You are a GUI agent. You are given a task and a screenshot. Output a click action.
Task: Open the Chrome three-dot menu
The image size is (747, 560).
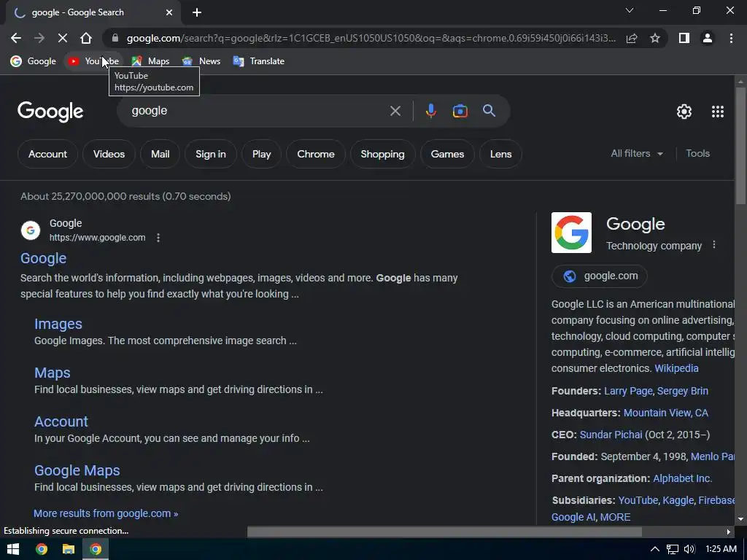[x=731, y=38]
